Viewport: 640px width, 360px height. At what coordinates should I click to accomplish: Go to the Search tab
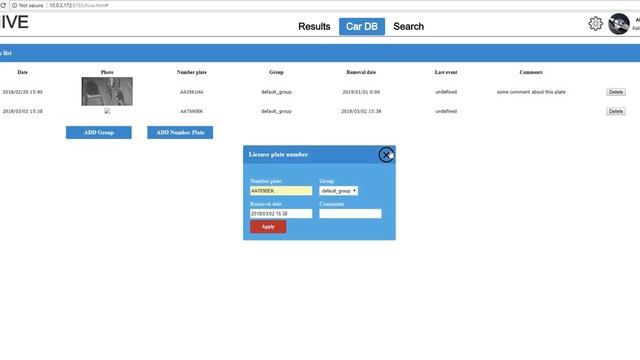[409, 27]
